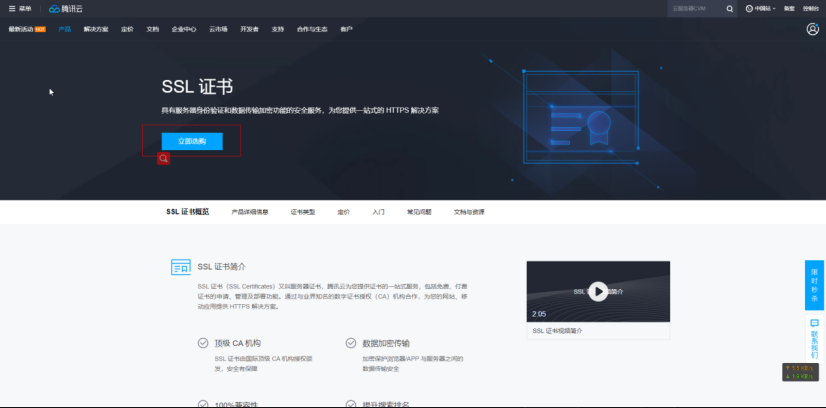Open the 解决方案 navigation menu
The width and height of the screenshot is (826, 408).
click(x=96, y=29)
